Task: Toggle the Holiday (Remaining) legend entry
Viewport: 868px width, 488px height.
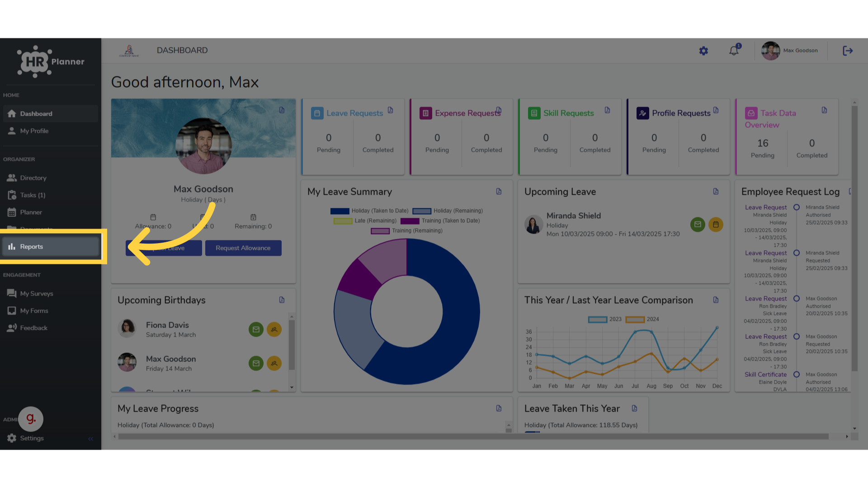Action: click(448, 211)
